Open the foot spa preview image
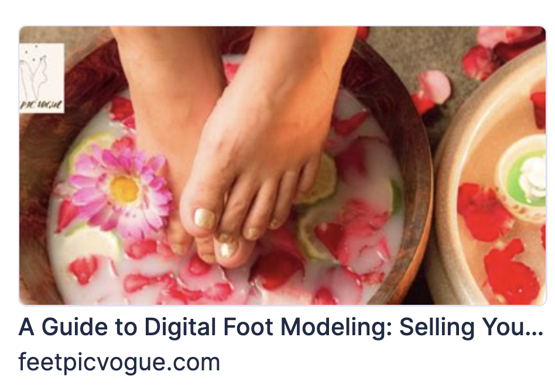This screenshot has width=555, height=392. click(282, 165)
